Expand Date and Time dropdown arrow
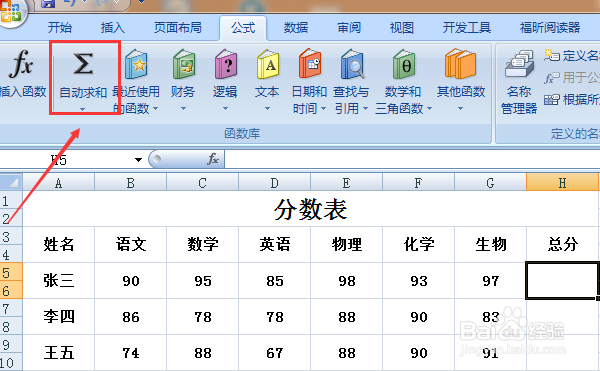 click(323, 109)
